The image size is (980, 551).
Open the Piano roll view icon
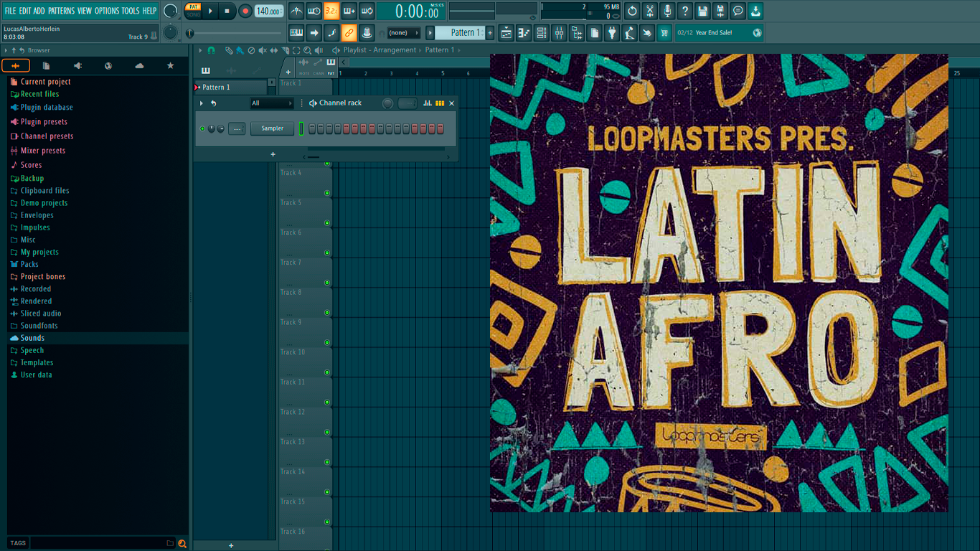[524, 32]
